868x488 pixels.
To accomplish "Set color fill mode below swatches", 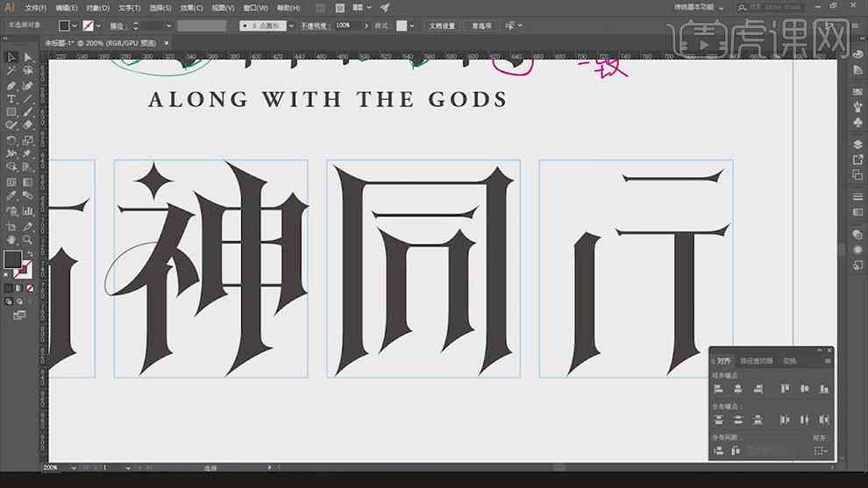I will click(x=8, y=288).
